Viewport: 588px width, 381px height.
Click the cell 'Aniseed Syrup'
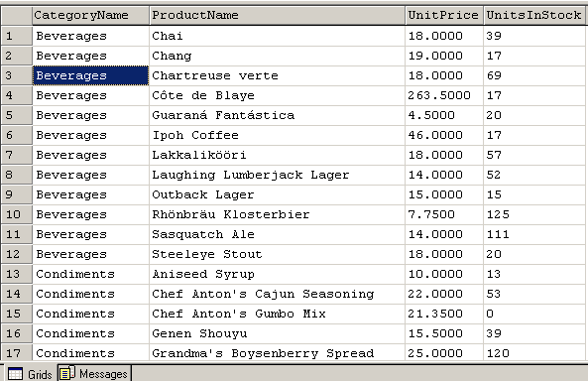(277, 274)
